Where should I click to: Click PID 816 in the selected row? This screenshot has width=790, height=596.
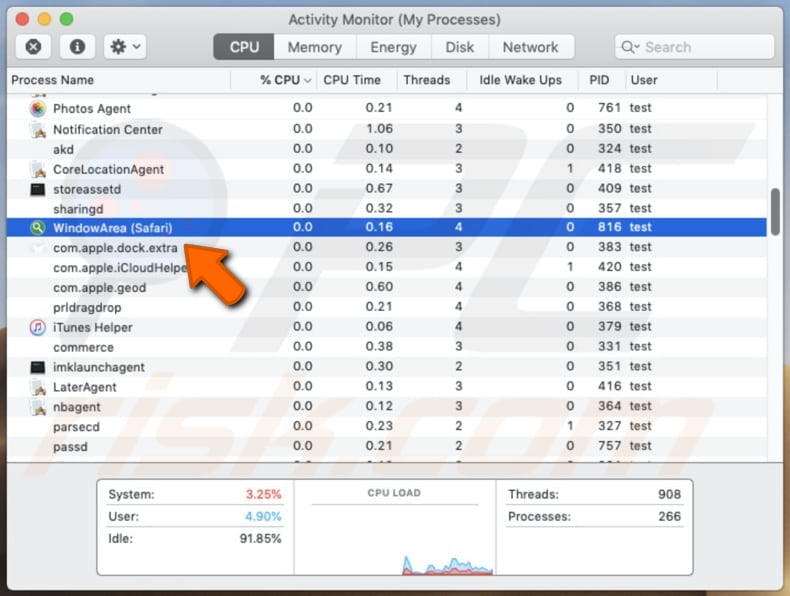click(609, 227)
